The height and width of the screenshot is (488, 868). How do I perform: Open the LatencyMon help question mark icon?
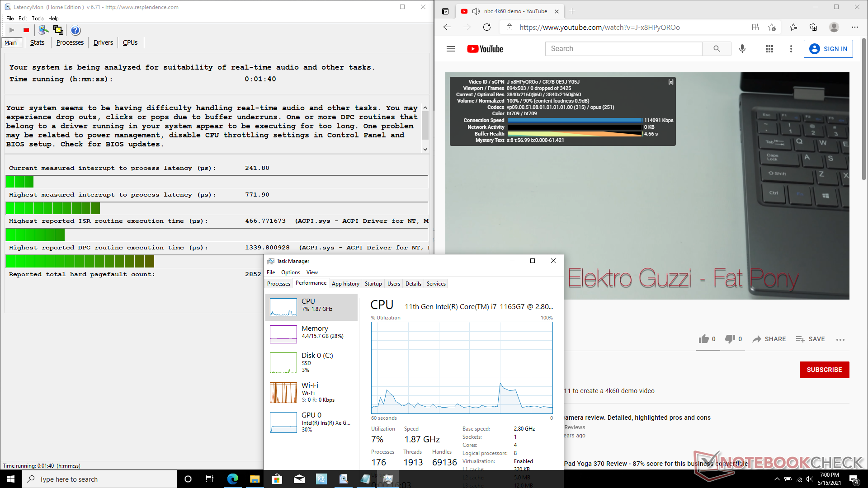coord(75,30)
